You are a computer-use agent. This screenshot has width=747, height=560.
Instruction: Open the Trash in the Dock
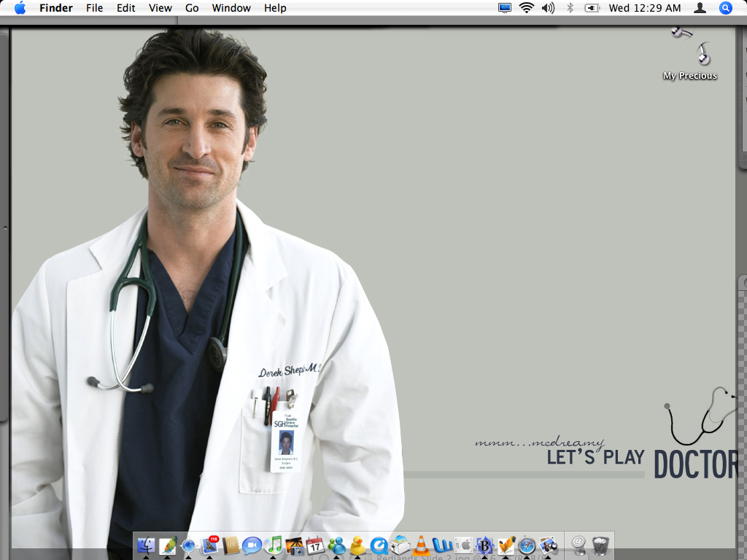coord(600,545)
